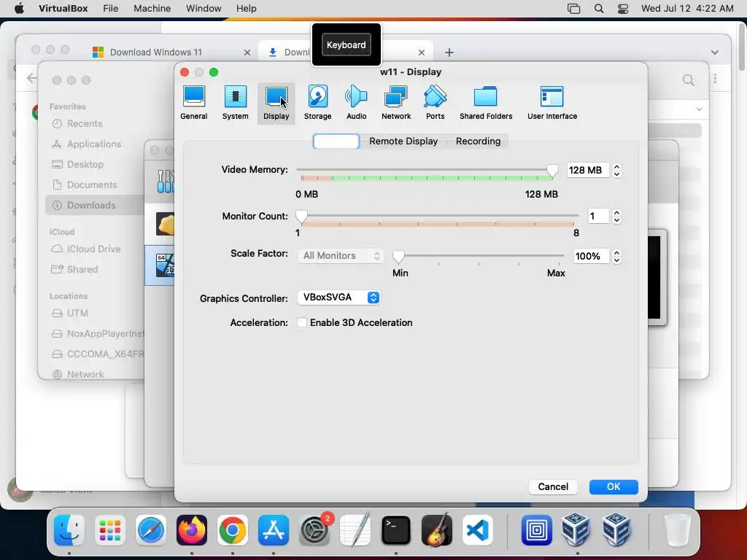Image resolution: width=747 pixels, height=560 pixels.
Task: Click the Scale Factor slider handle
Action: point(398,257)
